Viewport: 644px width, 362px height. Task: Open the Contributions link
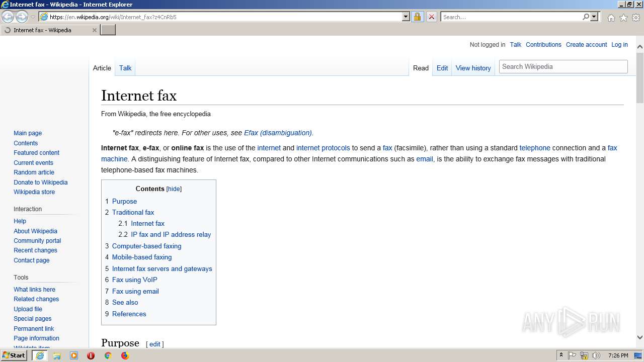[x=543, y=45]
